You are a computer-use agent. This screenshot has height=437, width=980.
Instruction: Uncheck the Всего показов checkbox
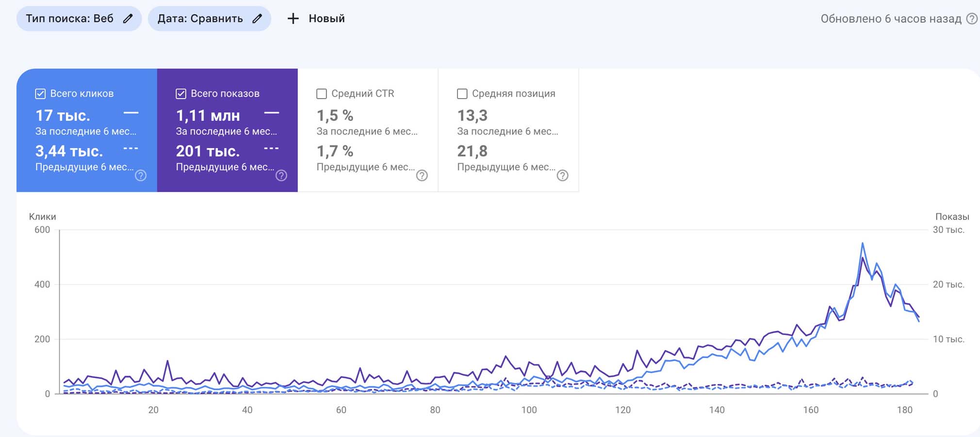[181, 94]
